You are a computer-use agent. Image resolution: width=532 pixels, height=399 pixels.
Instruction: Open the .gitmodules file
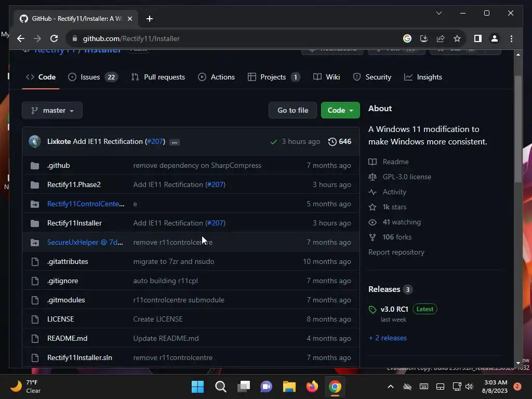pyautogui.click(x=66, y=300)
